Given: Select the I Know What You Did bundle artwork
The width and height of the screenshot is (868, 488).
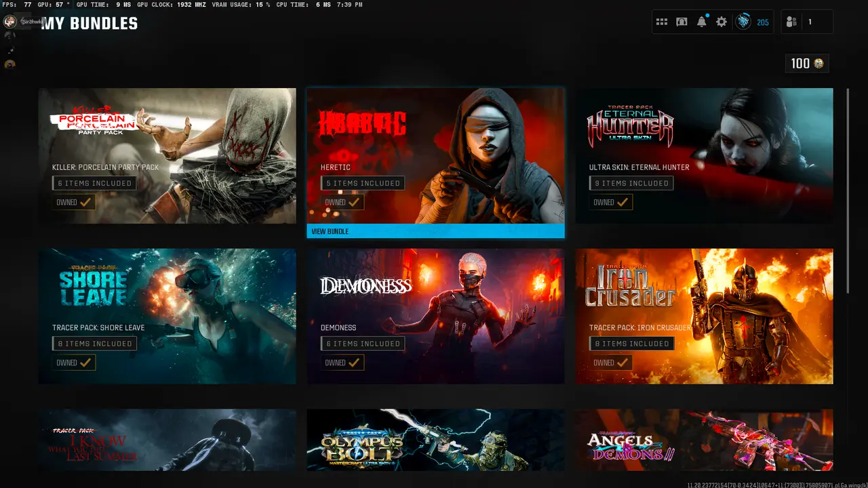Looking at the screenshot, I should [167, 440].
